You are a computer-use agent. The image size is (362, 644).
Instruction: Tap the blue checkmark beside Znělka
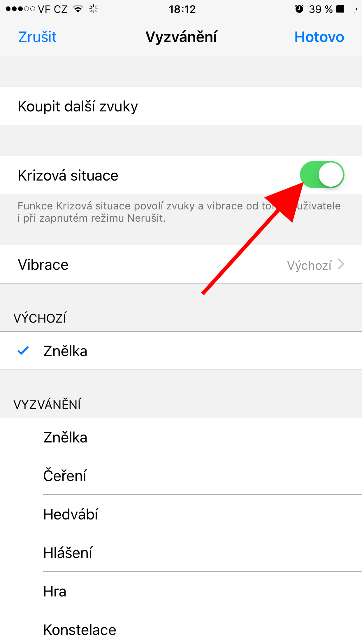click(x=23, y=351)
